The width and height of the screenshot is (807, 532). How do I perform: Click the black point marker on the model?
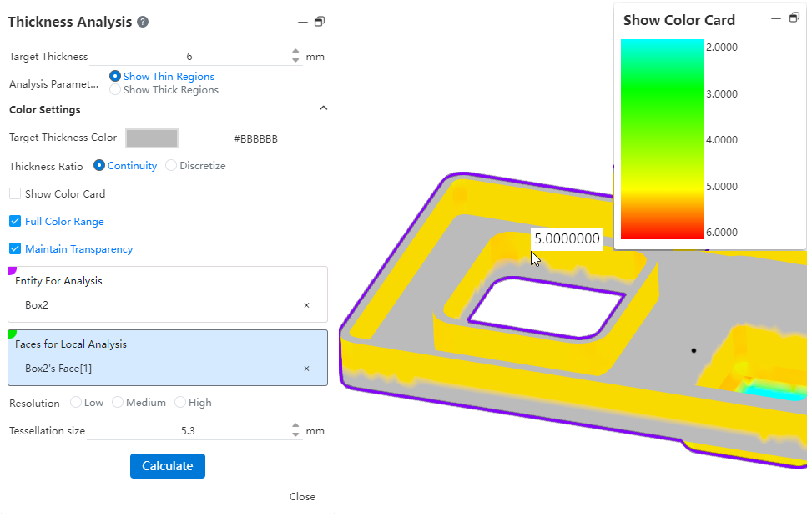694,350
